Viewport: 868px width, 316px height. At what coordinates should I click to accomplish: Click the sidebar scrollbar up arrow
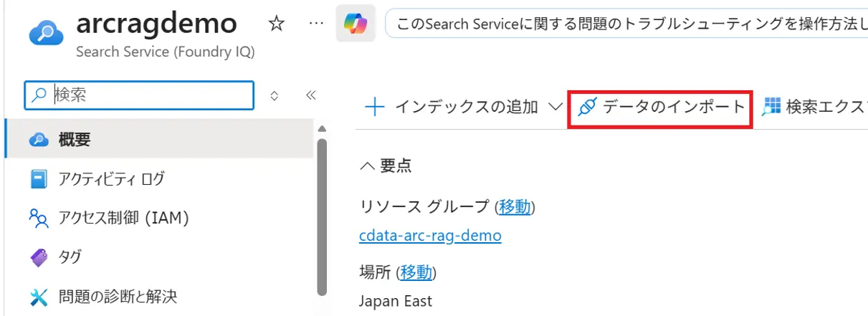pos(322,129)
